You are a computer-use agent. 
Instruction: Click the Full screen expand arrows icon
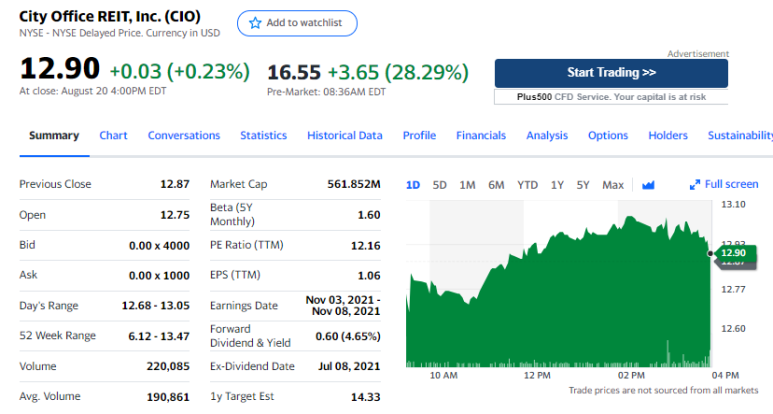pos(695,185)
